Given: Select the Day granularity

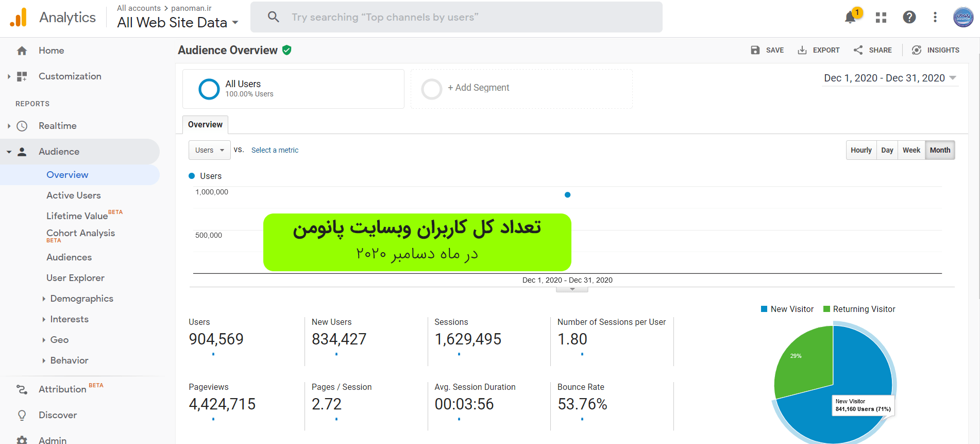Looking at the screenshot, I should click(887, 150).
